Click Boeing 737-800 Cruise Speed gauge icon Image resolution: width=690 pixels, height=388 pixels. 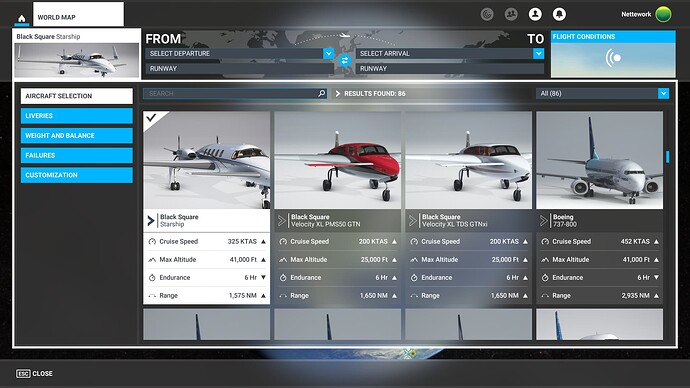(x=545, y=242)
